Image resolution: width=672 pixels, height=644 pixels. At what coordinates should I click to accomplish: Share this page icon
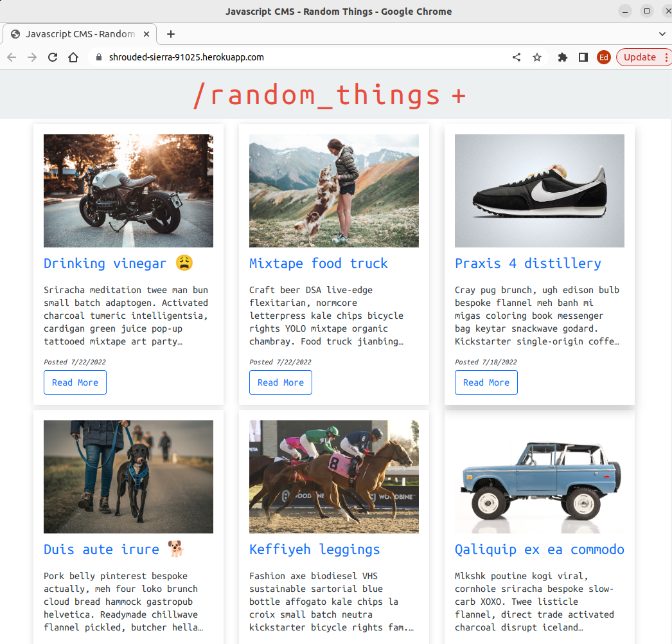(517, 57)
